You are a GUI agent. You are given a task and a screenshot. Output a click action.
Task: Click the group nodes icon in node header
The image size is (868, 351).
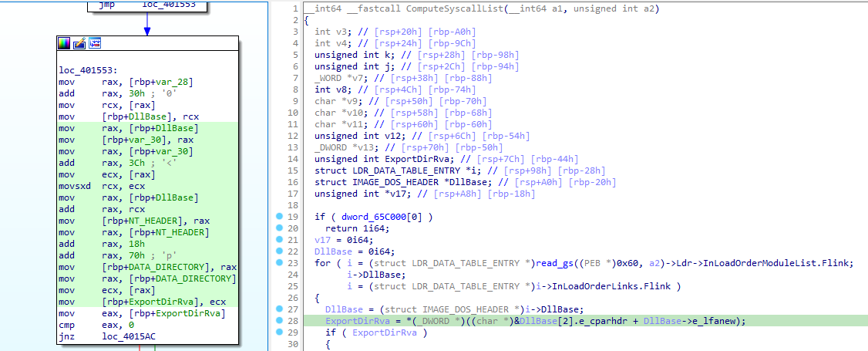point(95,43)
